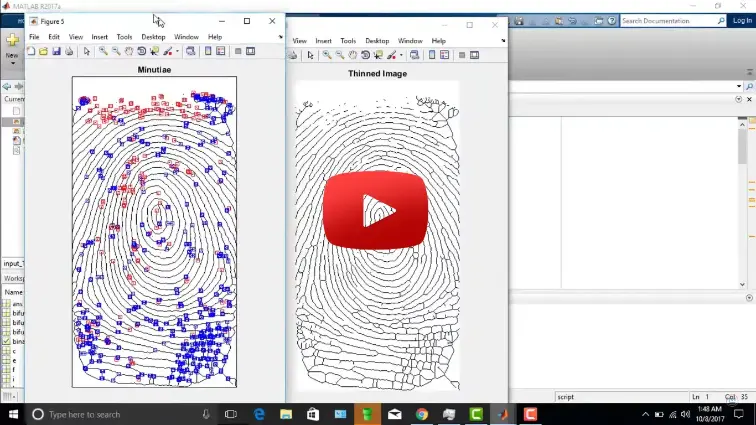Viewport: 756px width, 425px height.
Task: Select Brush tool in Thinned Image window toolbar
Action: 391,55
